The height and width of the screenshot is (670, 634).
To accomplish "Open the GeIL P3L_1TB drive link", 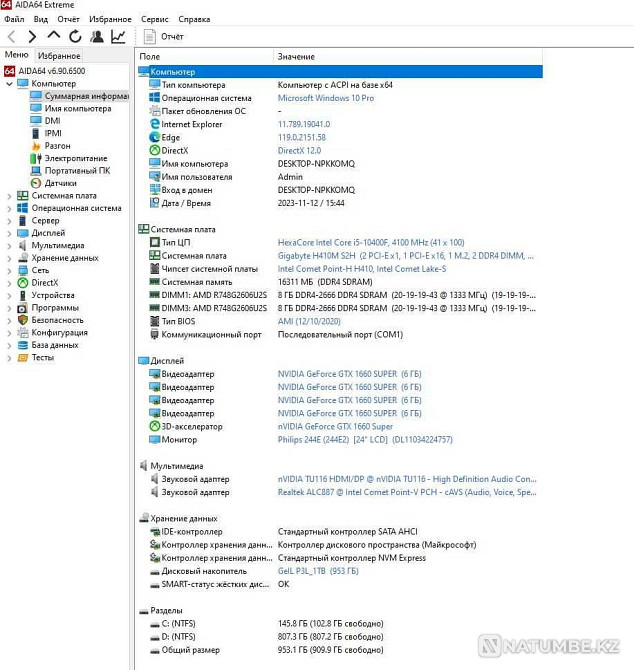I will click(x=318, y=571).
